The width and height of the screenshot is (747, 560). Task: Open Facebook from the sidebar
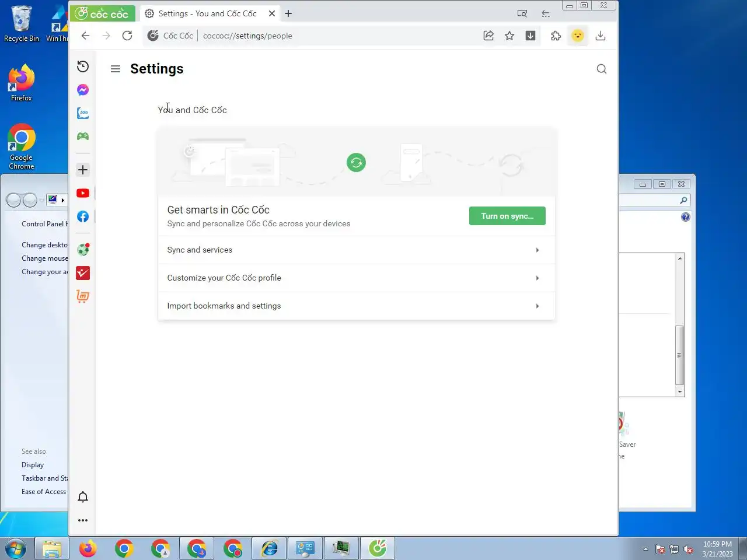click(x=83, y=217)
